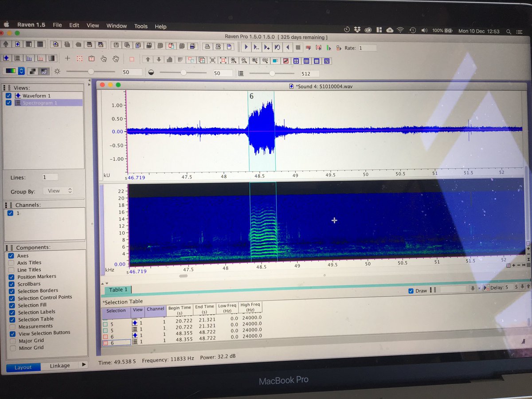The width and height of the screenshot is (532, 399).
Task: Adjust the contrast slider
Action: (x=184, y=73)
